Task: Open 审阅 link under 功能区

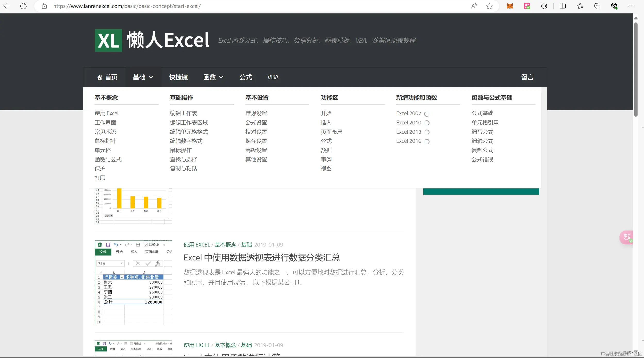Action: (326, 160)
